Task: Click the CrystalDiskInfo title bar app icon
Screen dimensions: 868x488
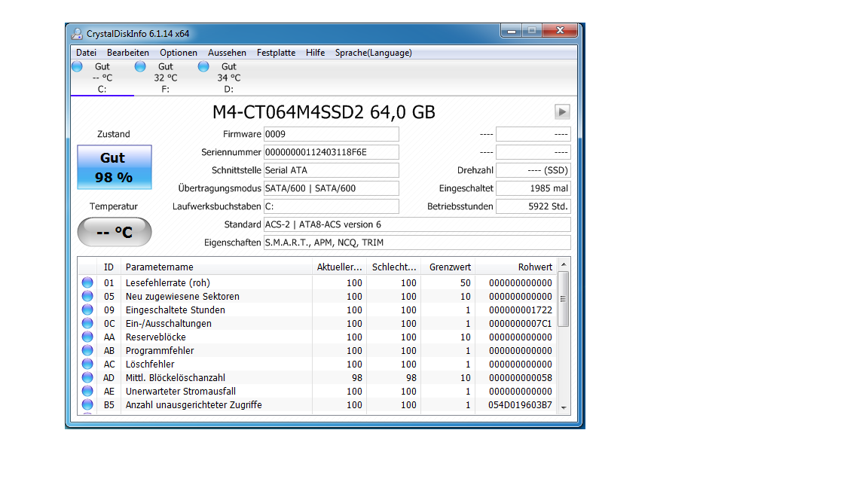Action: click(77, 34)
